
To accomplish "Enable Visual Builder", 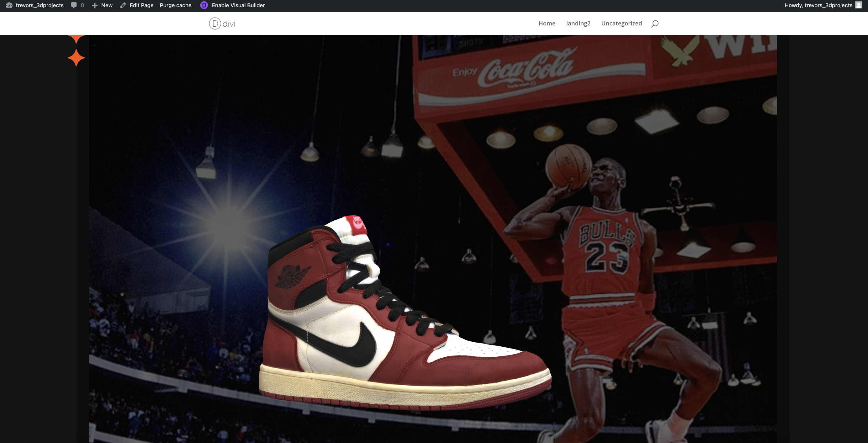I will pos(238,5).
